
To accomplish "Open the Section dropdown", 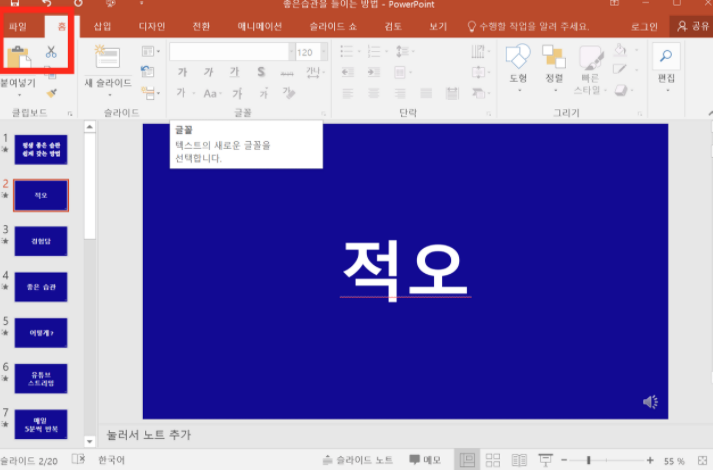I will click(151, 93).
